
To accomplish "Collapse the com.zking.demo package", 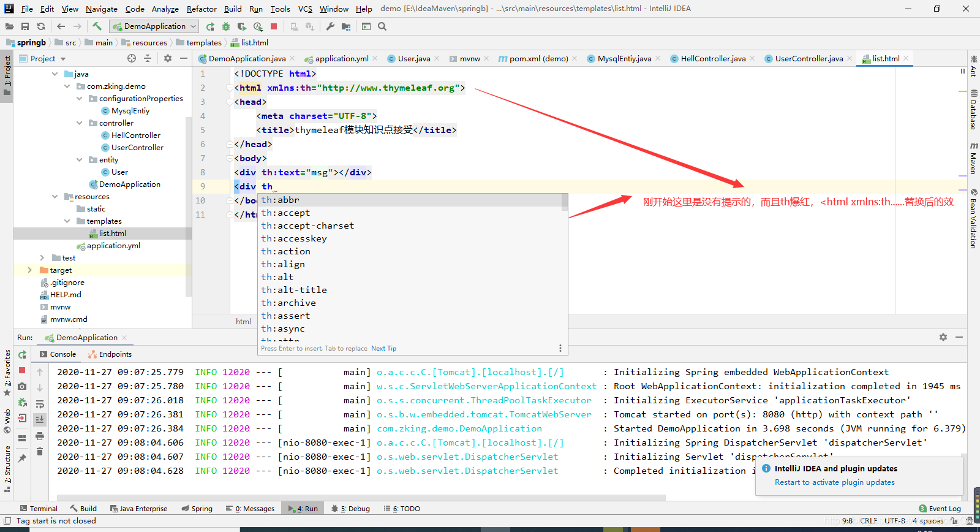I will (67, 86).
